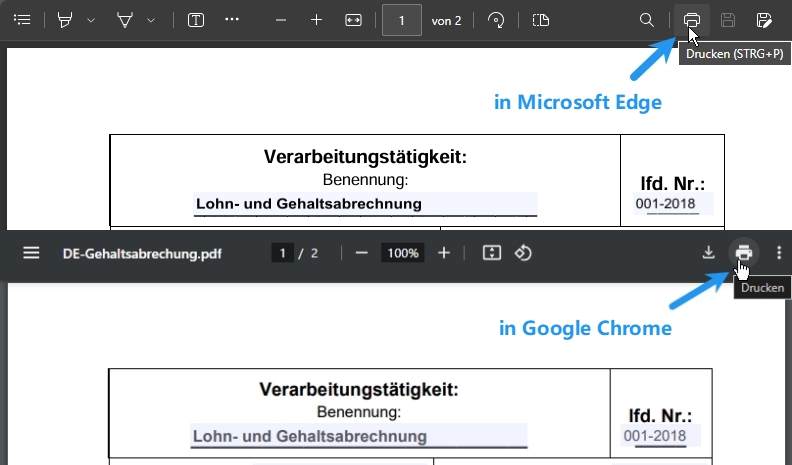
Task: Print the PDF in Google Chrome
Action: [744, 252]
